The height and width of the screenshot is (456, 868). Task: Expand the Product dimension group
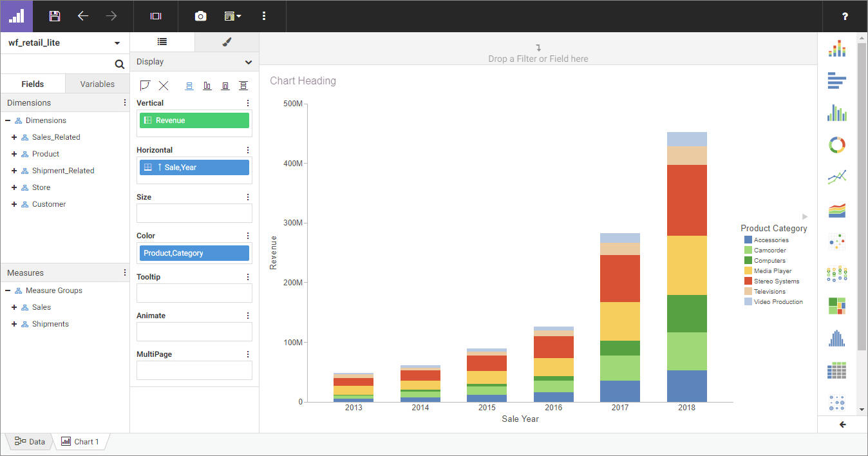pyautogui.click(x=14, y=153)
